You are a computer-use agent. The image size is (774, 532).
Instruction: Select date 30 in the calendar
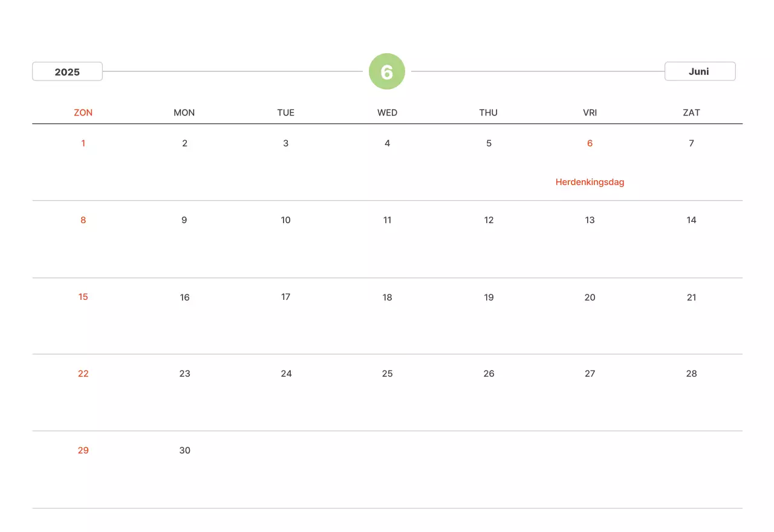point(185,450)
